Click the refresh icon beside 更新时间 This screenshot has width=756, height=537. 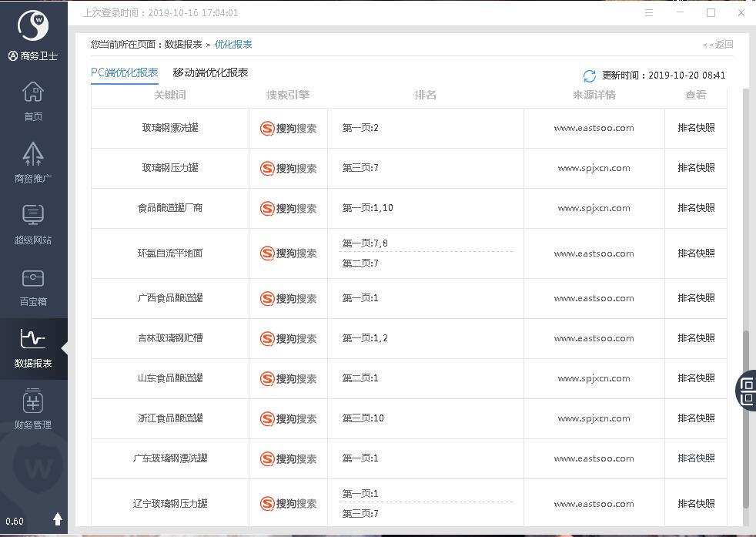[590, 76]
